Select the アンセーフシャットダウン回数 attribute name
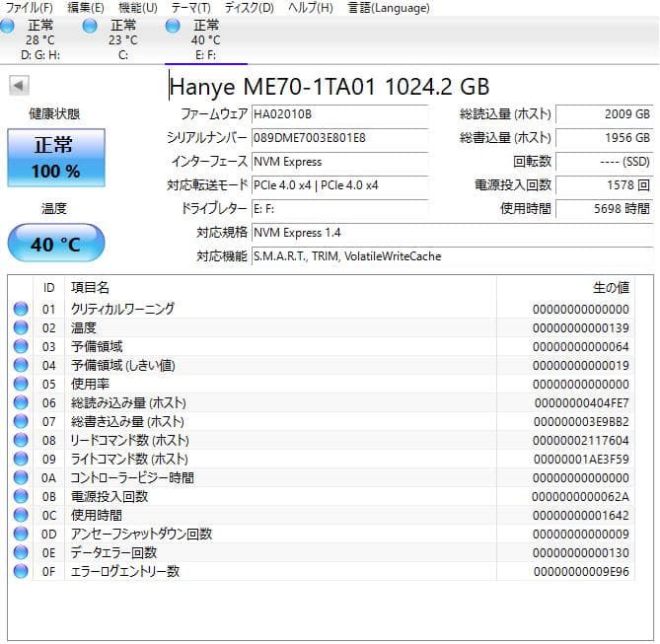The image size is (660, 644). 141,534
